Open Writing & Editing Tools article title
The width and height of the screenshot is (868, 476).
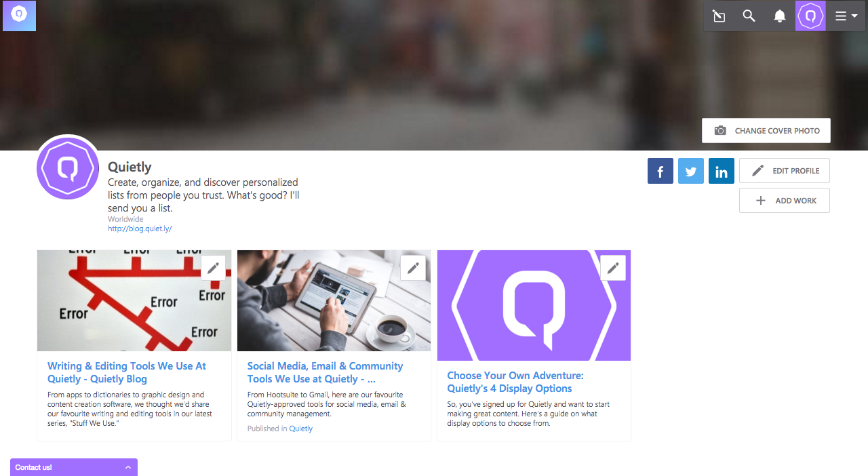point(127,372)
